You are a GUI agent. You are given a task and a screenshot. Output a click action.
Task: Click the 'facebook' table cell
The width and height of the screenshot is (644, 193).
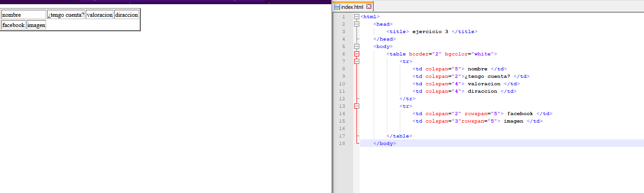tap(13, 25)
